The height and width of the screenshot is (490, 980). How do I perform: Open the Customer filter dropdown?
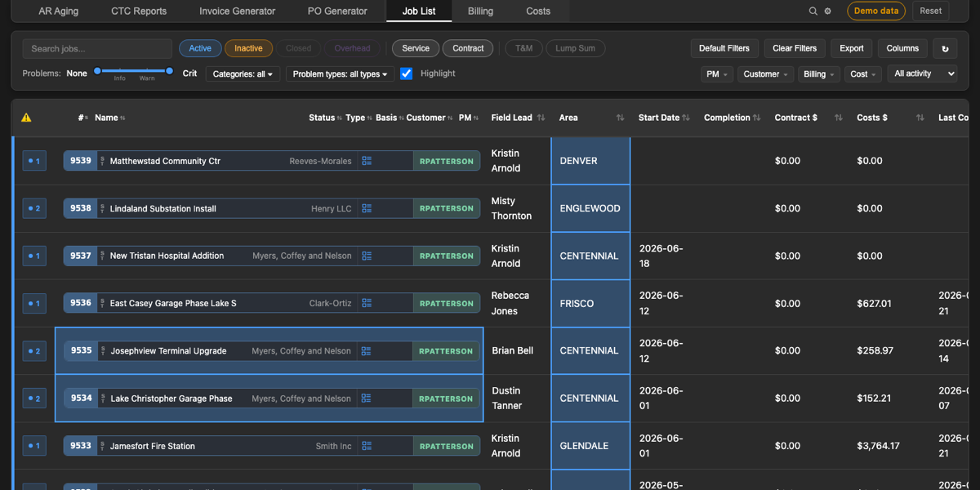coord(765,74)
